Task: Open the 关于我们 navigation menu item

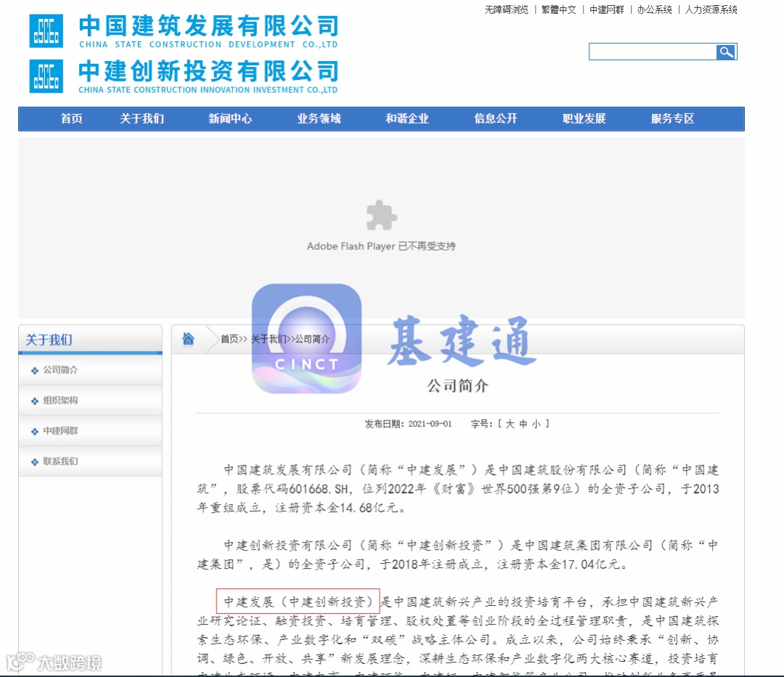Action: tap(142, 119)
